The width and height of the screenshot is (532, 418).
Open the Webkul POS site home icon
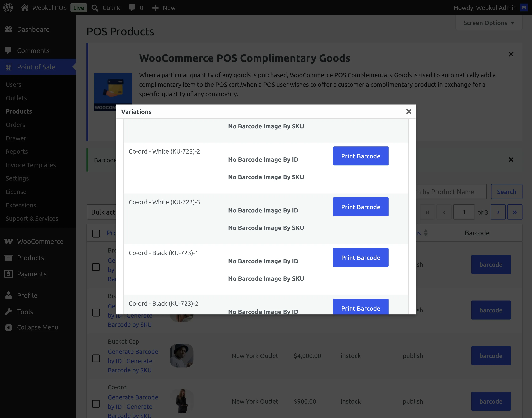point(25,8)
